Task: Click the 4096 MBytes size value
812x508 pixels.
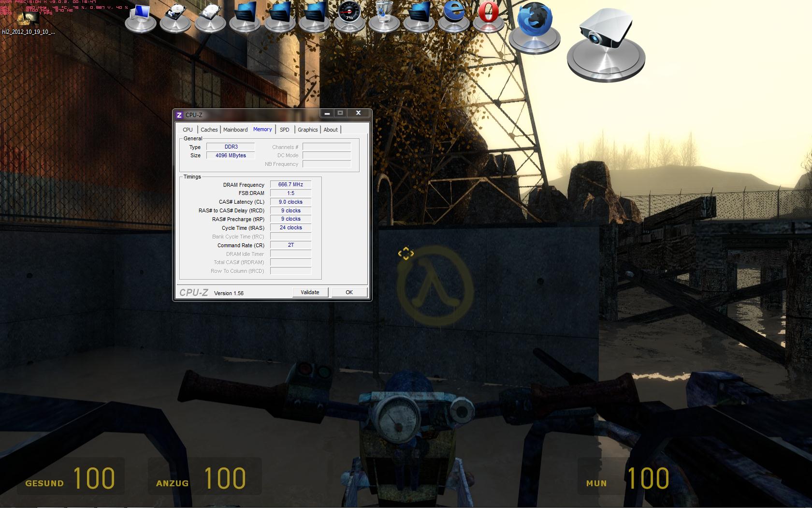Action: click(x=231, y=155)
